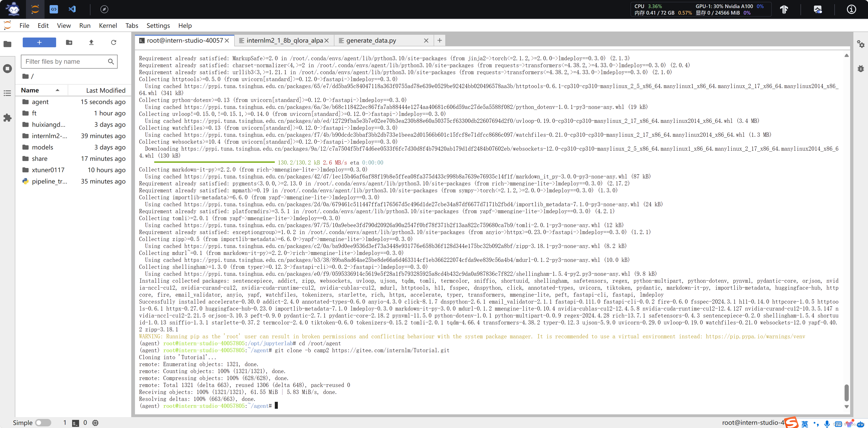
Task: Open the xtuner0117 folder
Action: (48, 170)
